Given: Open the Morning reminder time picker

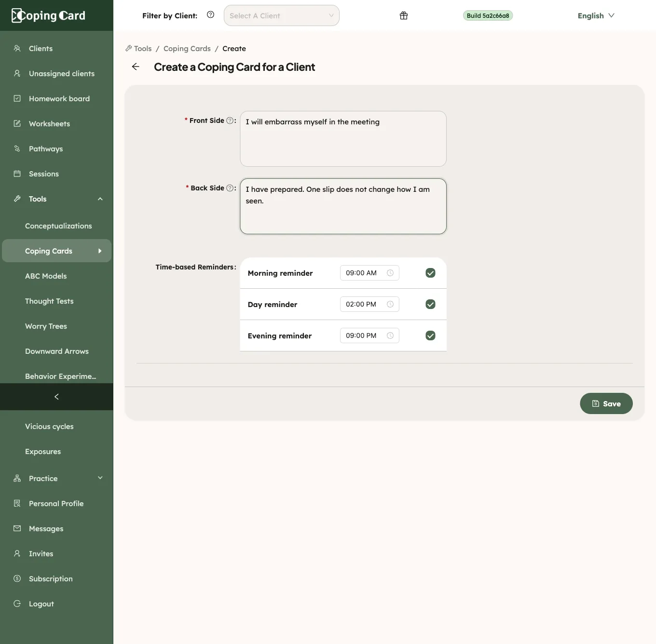Looking at the screenshot, I should coord(369,273).
